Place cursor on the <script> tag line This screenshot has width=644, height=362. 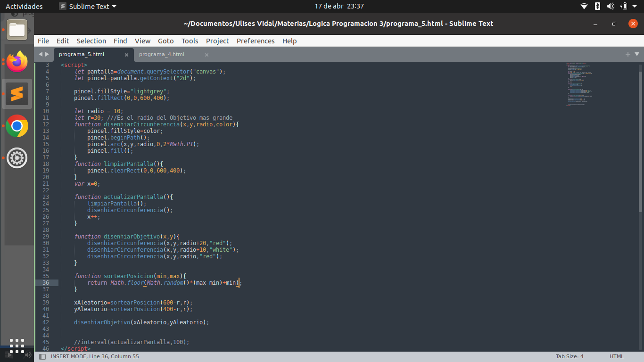pyautogui.click(x=74, y=65)
